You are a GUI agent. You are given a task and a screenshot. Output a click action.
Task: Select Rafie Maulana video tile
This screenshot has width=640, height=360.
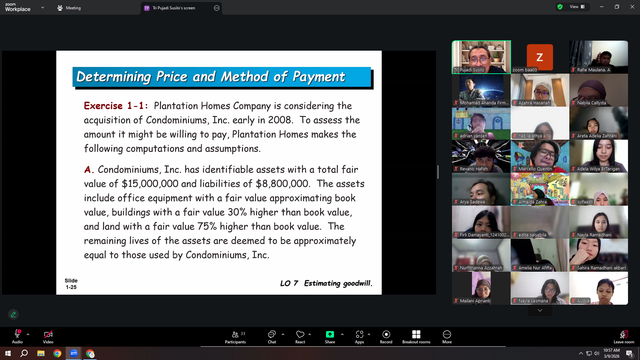tap(599, 57)
